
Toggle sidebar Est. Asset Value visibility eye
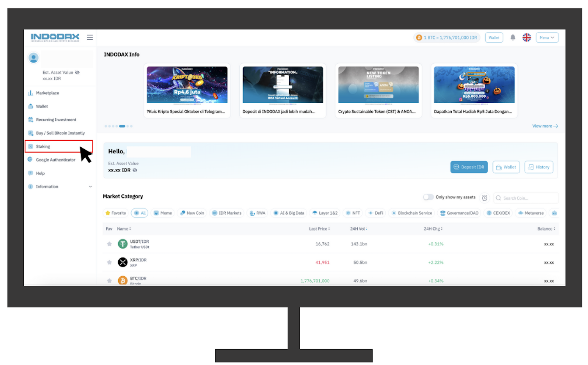point(77,73)
